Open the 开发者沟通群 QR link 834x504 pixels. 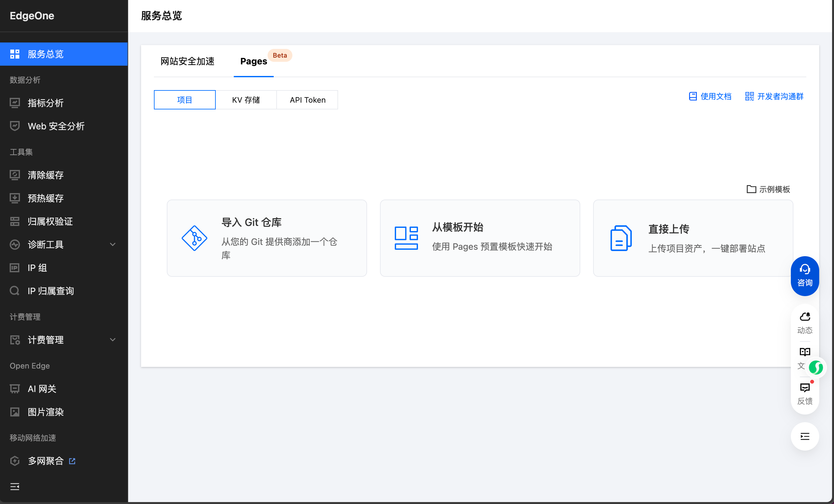pos(774,97)
